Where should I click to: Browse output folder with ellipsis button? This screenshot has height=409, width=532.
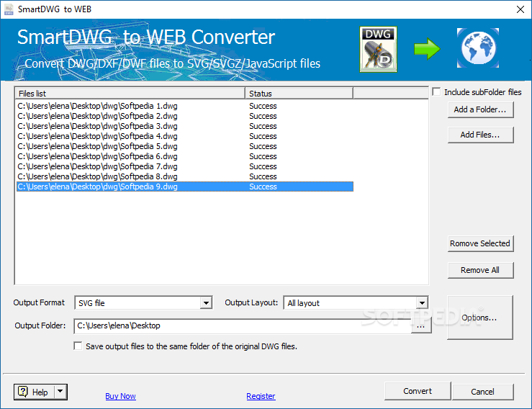(420, 326)
